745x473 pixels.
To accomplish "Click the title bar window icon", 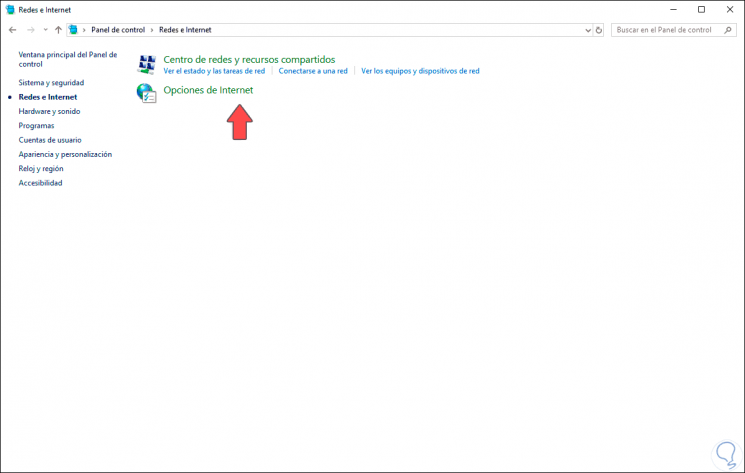I will [x=10, y=9].
